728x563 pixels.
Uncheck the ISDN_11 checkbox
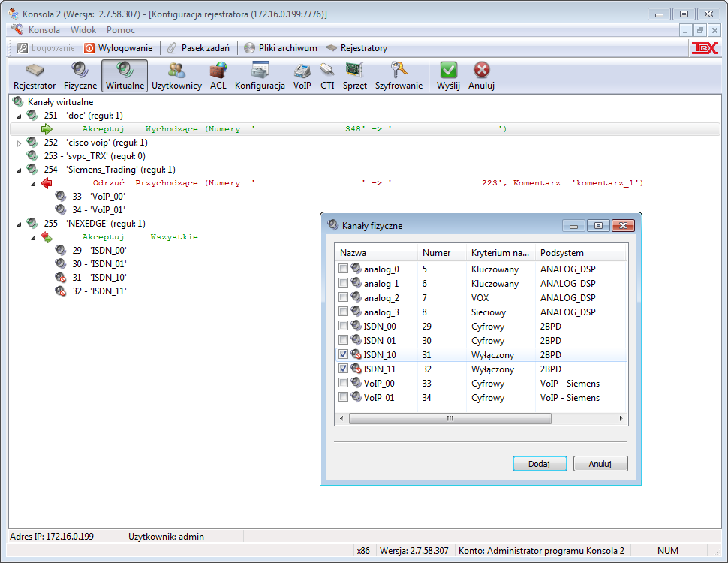click(343, 369)
